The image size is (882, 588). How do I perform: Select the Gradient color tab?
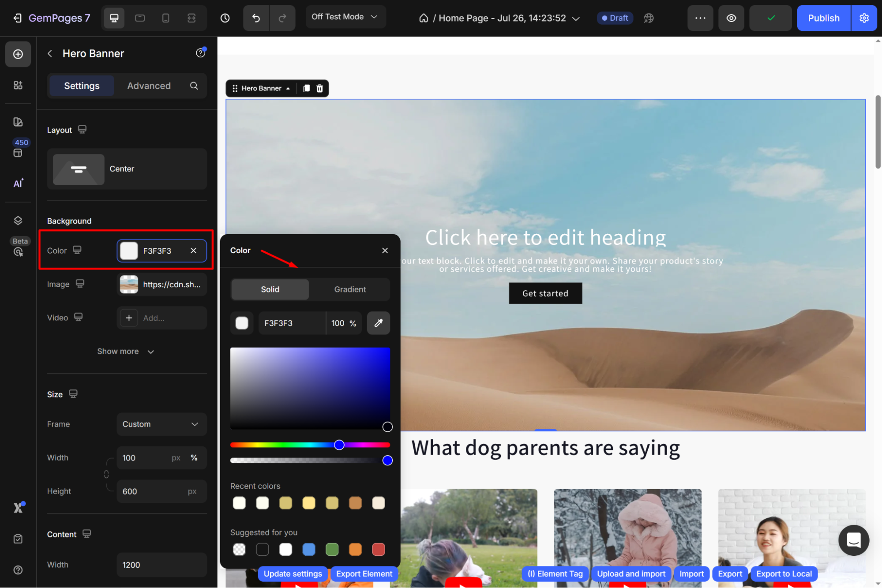pos(349,289)
